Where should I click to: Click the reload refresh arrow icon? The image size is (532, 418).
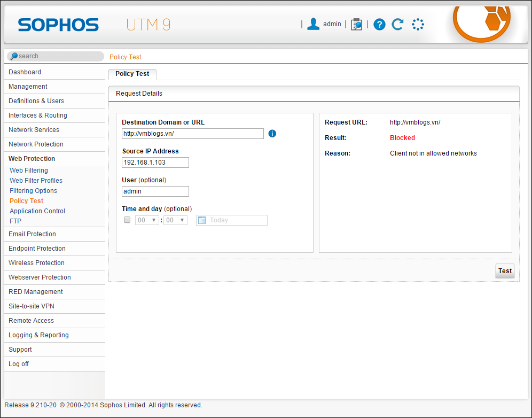pos(397,24)
